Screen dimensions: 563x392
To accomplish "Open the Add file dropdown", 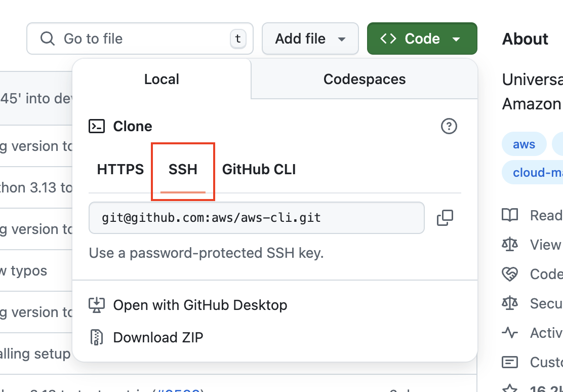I will [x=310, y=38].
